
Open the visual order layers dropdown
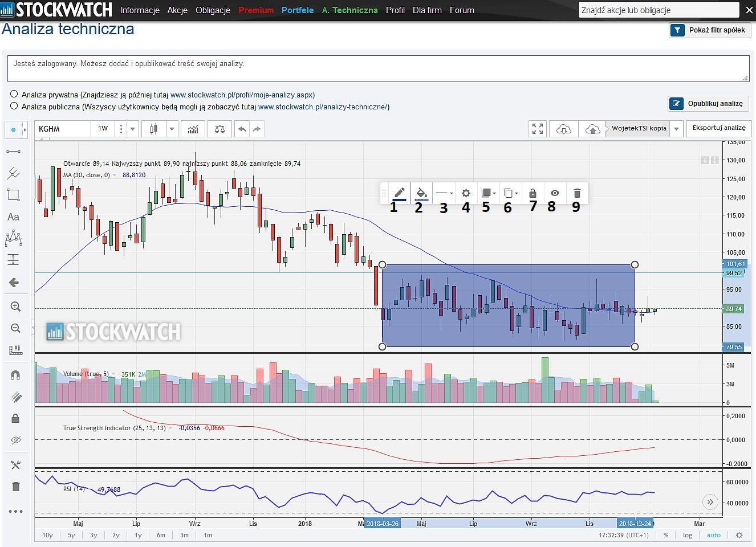(489, 193)
